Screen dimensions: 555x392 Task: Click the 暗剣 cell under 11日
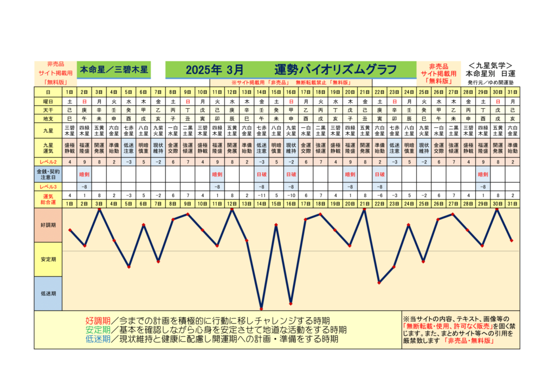coord(217,174)
